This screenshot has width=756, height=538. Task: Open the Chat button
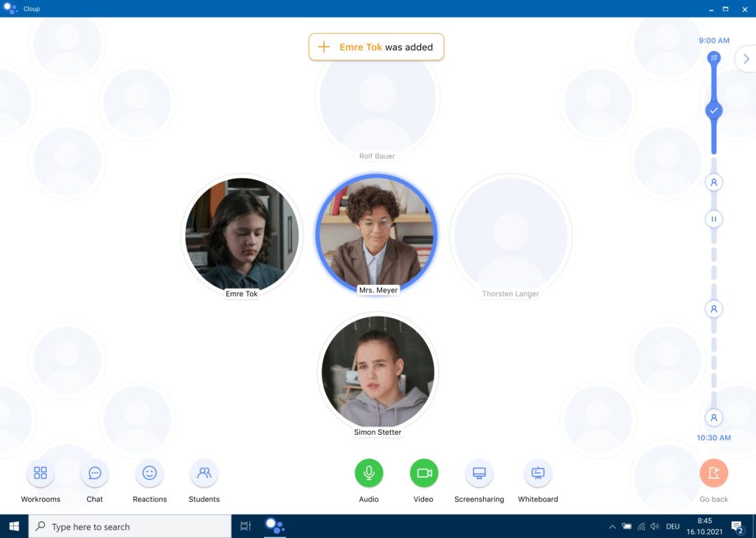[94, 473]
